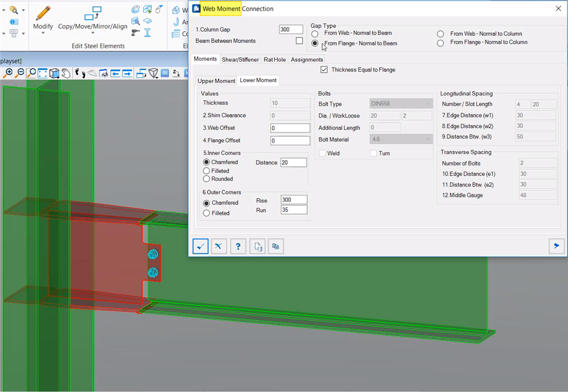
Task: Click the zoom in magnifier icon
Action: click(x=8, y=73)
